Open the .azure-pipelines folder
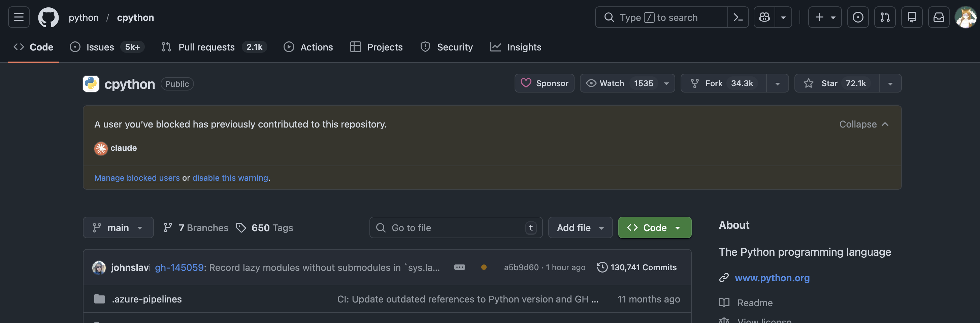This screenshot has height=323, width=980. click(147, 299)
